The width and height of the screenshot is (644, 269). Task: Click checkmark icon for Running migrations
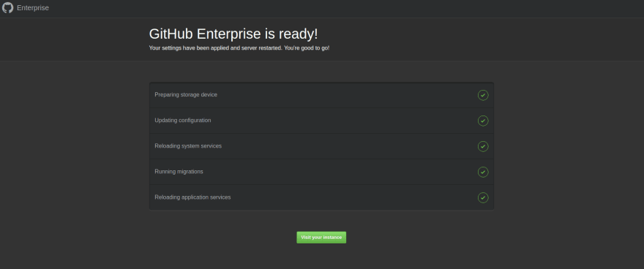coord(483,173)
